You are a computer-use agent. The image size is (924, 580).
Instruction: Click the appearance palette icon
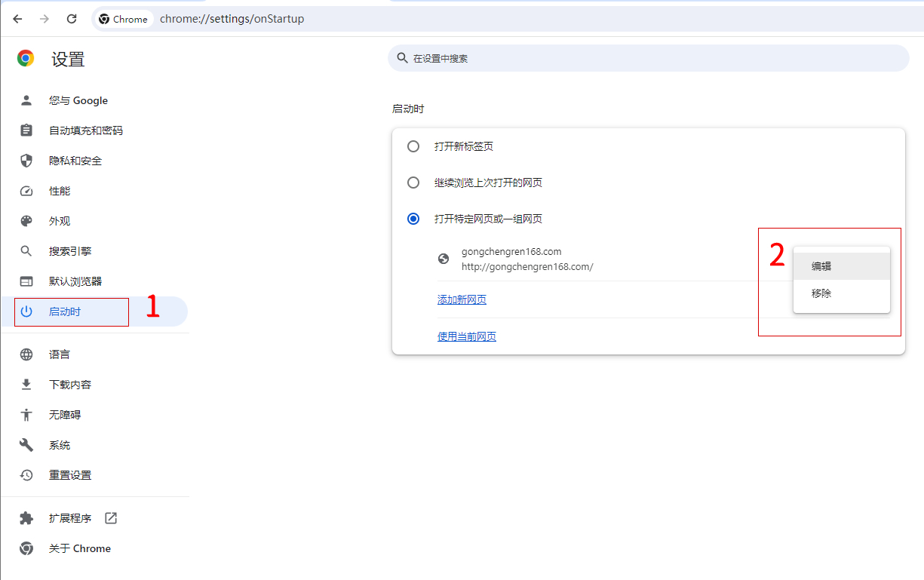tap(26, 221)
